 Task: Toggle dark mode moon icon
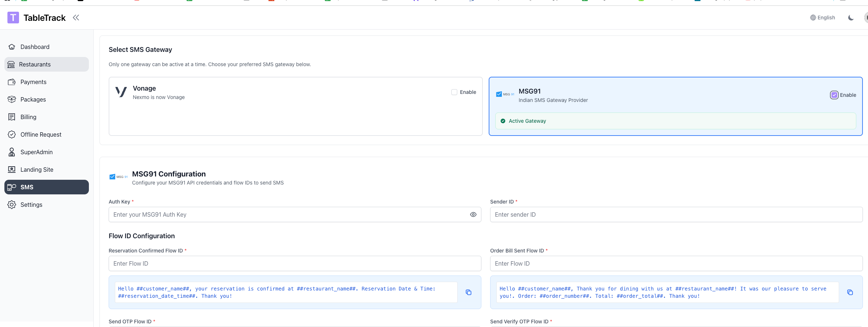pos(851,18)
